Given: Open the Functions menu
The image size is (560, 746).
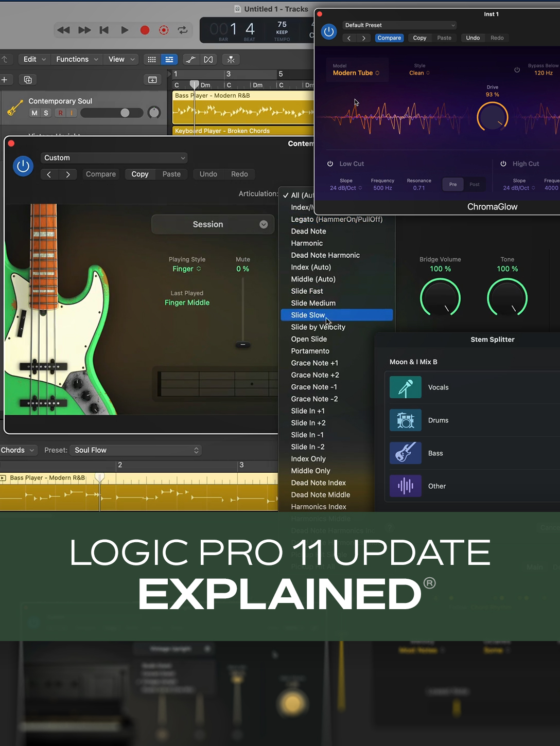Looking at the screenshot, I should (72, 59).
